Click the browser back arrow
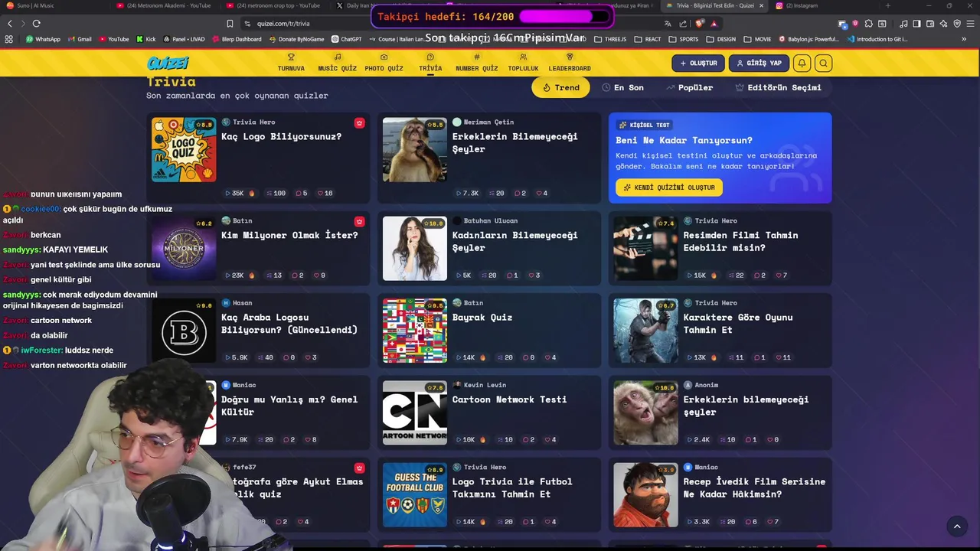This screenshot has height=551, width=980. pos(10,24)
